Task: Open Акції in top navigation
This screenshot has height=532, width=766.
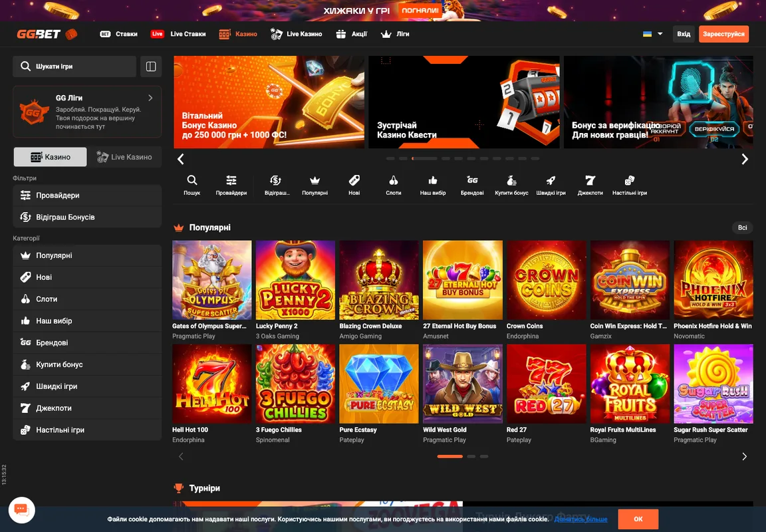Action: 351,34
